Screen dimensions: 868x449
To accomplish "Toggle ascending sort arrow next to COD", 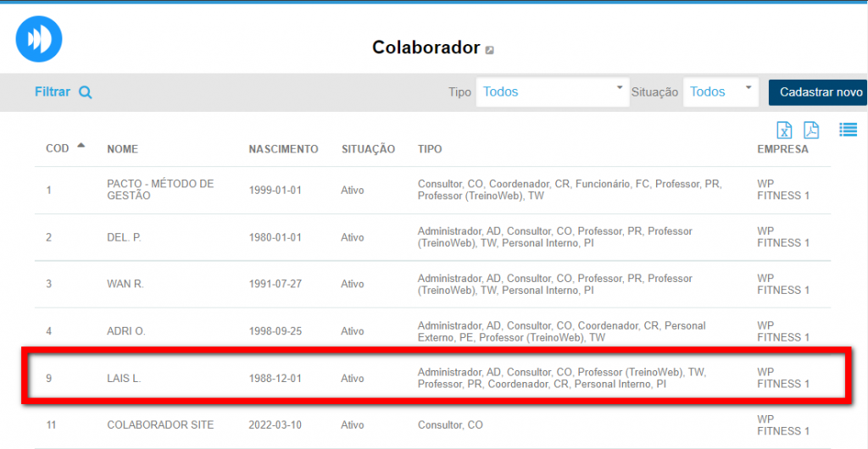I will coord(81,146).
